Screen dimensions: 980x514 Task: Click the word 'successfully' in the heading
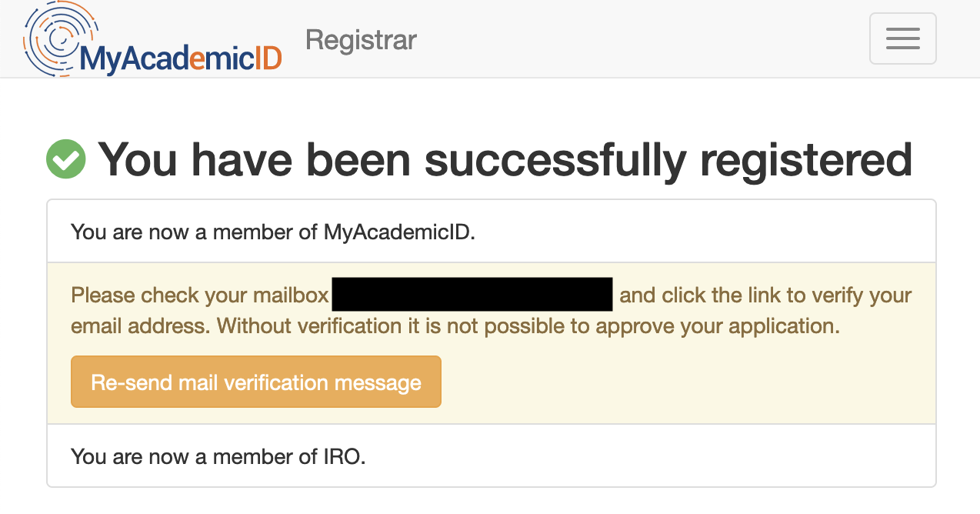(555, 159)
